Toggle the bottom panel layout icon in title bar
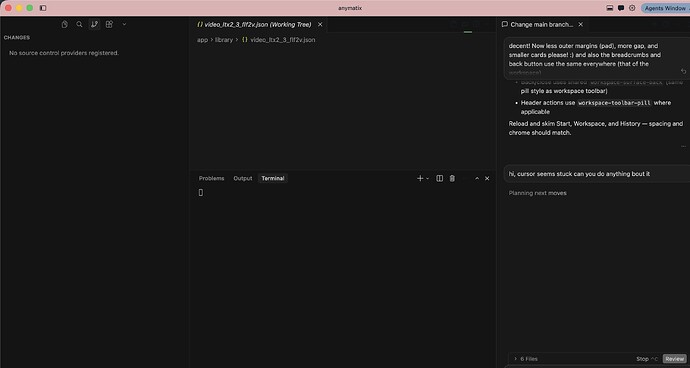Screen dimensions: 690x368 point(610,8)
